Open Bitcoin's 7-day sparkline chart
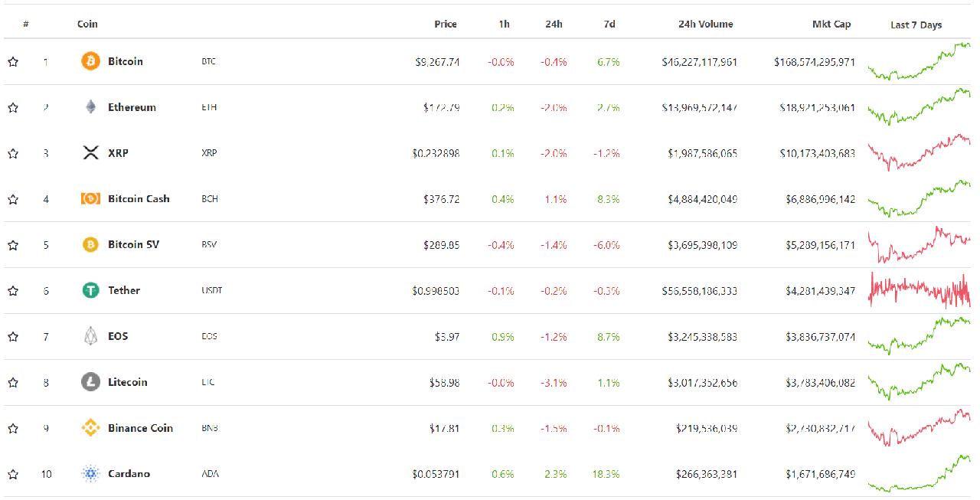 919,61
